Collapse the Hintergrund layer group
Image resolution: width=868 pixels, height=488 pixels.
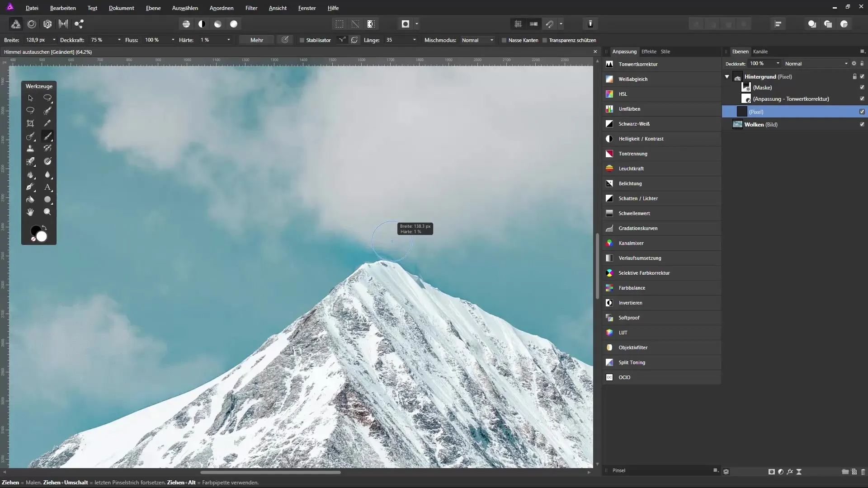tap(727, 77)
